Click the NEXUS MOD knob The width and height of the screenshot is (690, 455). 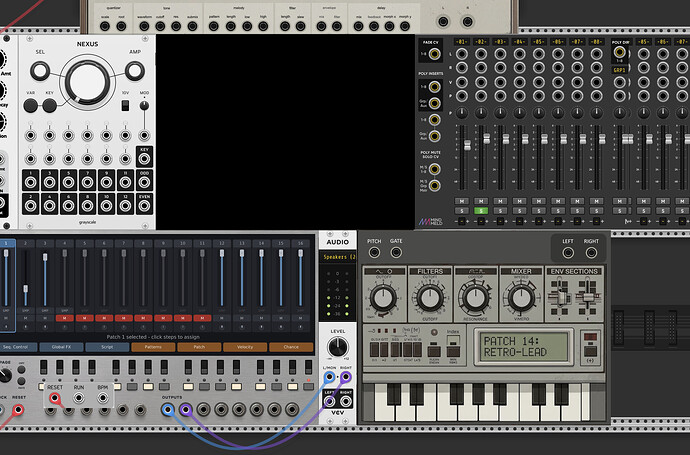144,106
